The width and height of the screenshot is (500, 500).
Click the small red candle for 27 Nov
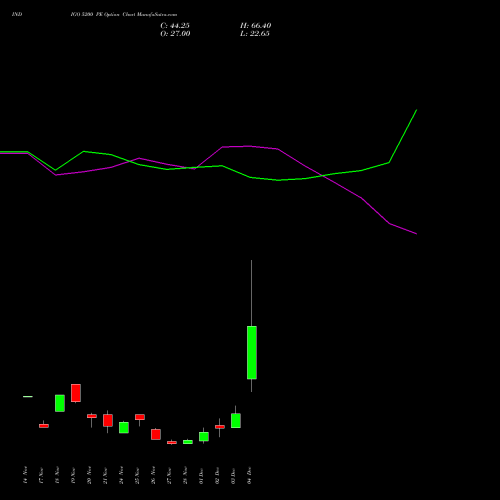tap(172, 442)
